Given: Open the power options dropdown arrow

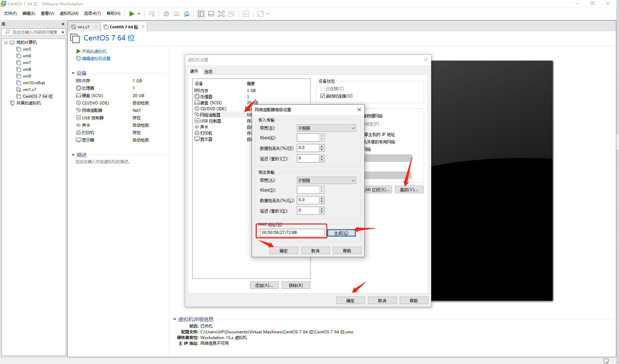Looking at the screenshot, I should pyautogui.click(x=139, y=14).
